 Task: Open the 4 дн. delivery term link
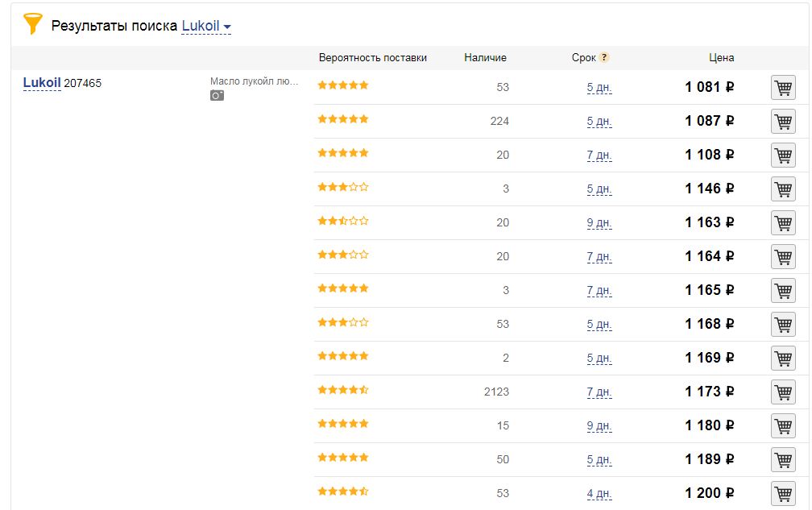click(599, 493)
